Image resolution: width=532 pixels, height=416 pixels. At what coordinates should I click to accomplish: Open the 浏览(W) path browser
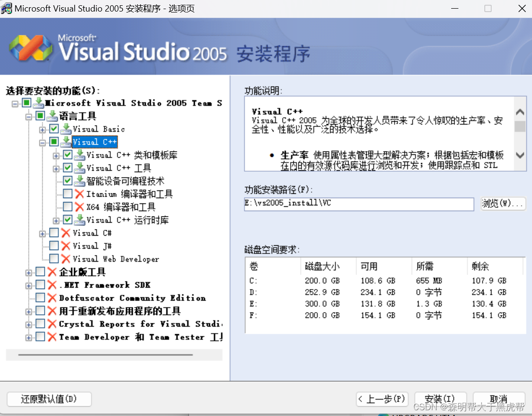click(x=503, y=204)
